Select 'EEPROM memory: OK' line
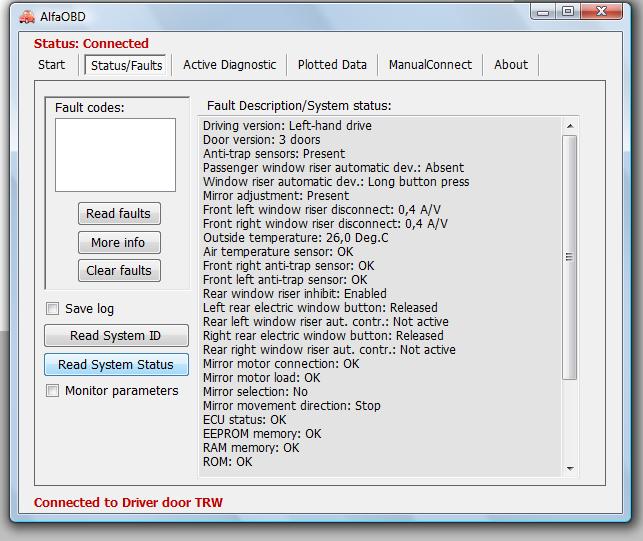Screen dimensions: 643x541 click(x=262, y=433)
